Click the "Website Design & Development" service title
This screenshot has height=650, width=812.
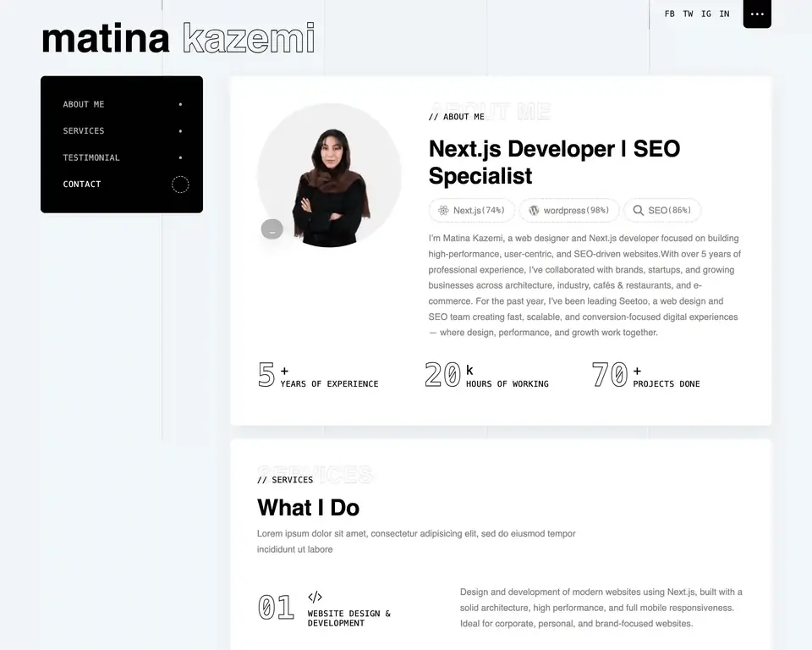coord(349,619)
